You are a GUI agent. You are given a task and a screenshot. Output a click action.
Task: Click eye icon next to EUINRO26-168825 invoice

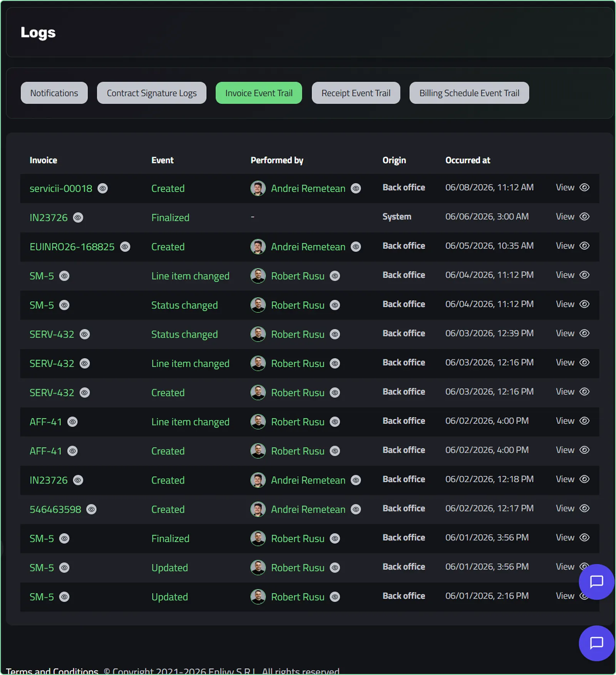[x=125, y=247]
